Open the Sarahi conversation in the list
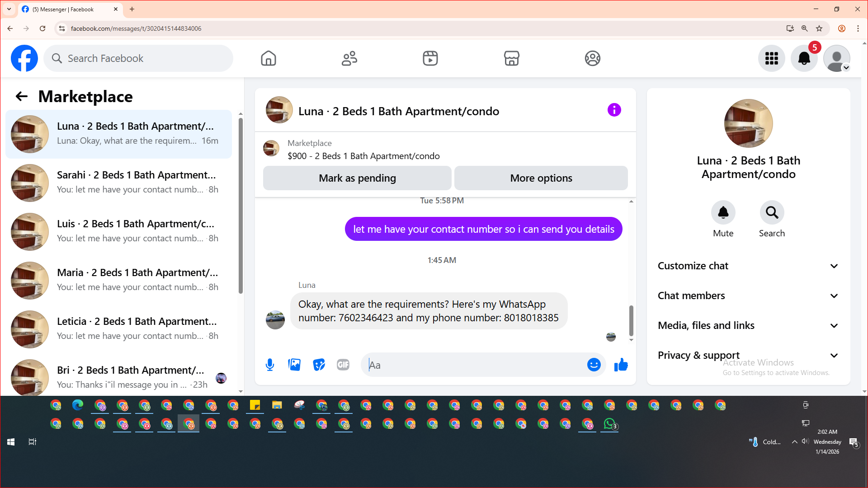The width and height of the screenshot is (868, 488). coord(118,183)
